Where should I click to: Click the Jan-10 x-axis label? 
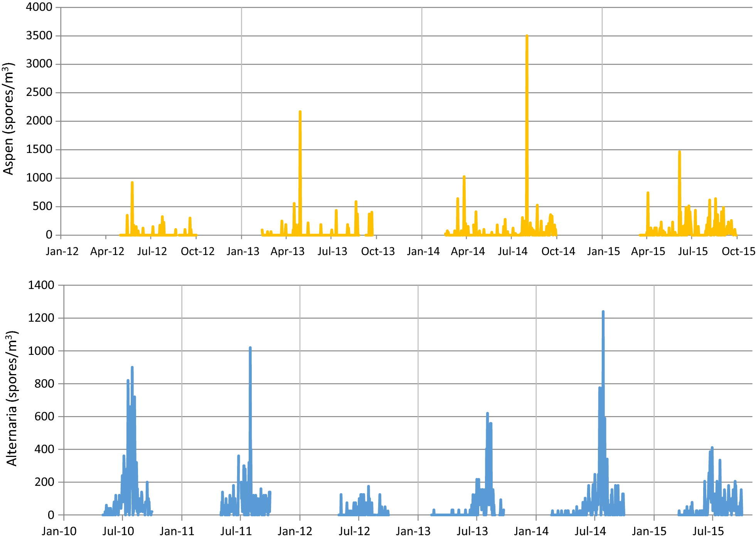[x=59, y=531]
